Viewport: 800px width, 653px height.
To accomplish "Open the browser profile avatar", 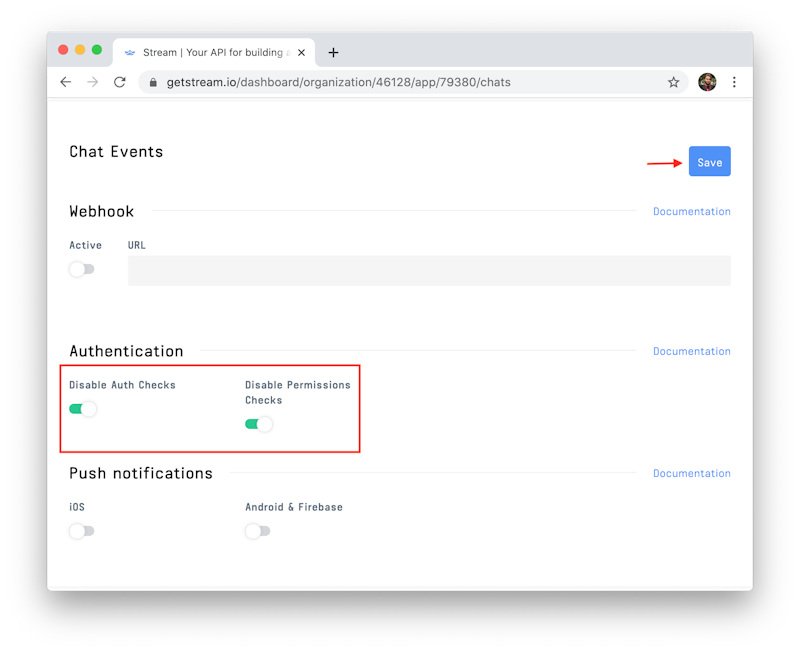I will pos(708,82).
